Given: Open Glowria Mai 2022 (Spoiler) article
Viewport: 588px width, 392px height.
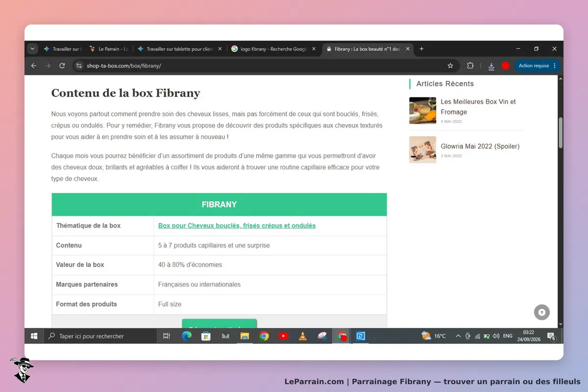Looking at the screenshot, I should 480,146.
